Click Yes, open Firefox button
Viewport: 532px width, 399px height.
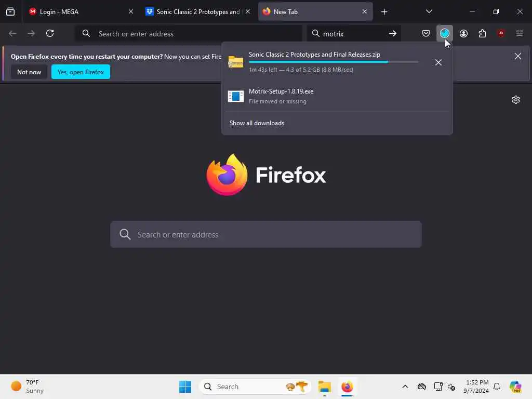(x=81, y=72)
